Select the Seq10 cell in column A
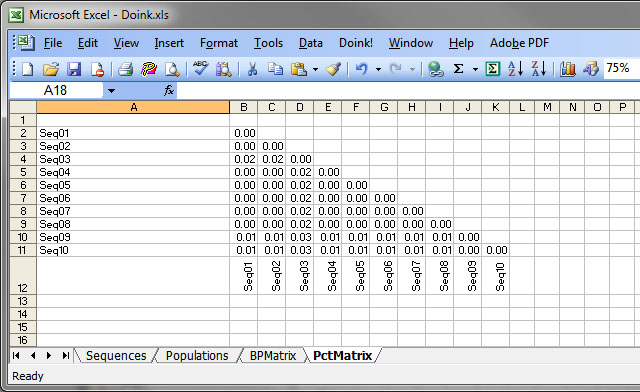This screenshot has height=392, width=640. pyautogui.click(x=133, y=250)
